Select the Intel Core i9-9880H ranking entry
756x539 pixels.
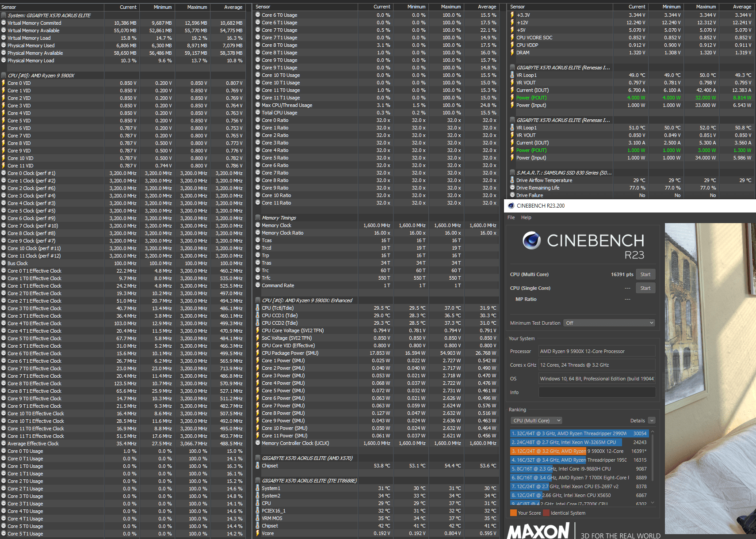[x=579, y=469]
